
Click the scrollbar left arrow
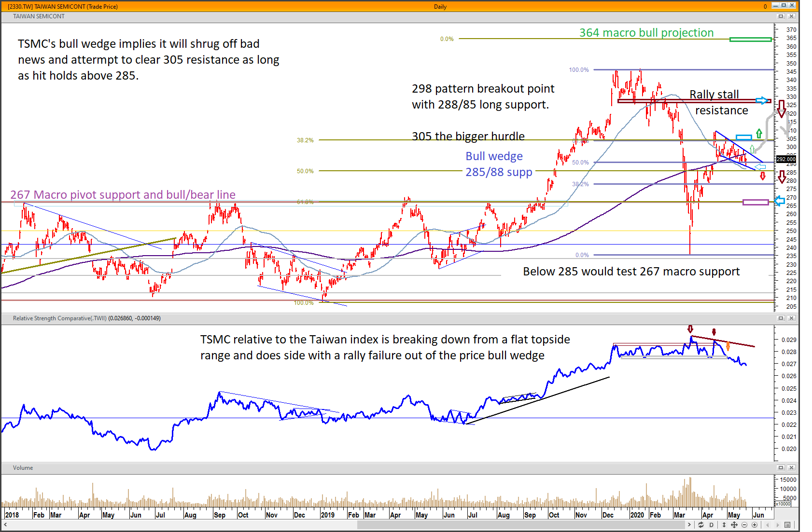[5, 525]
